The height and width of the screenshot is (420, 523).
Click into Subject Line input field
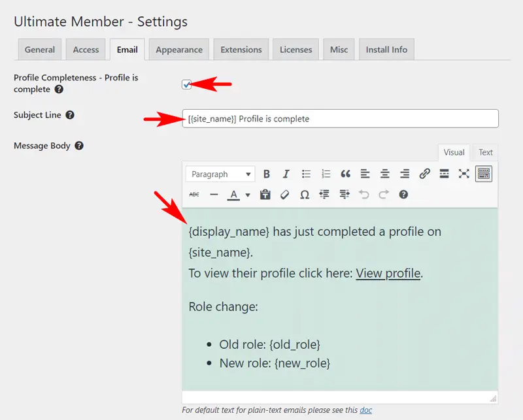tap(340, 119)
